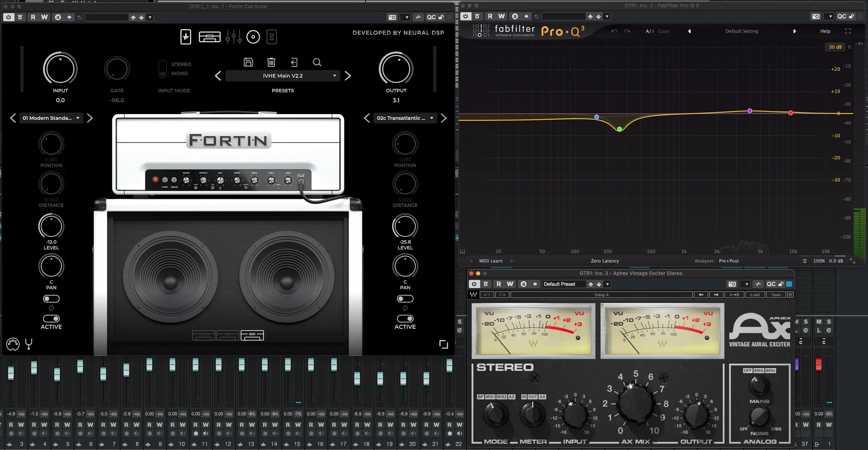Image resolution: width=868 pixels, height=450 pixels.
Task: Select next Fortin preset arrow
Action: click(348, 76)
